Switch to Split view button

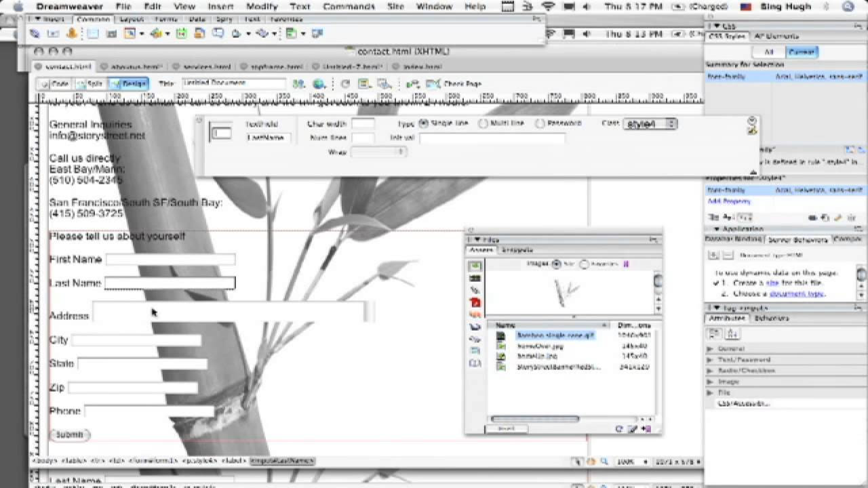pyautogui.click(x=90, y=84)
